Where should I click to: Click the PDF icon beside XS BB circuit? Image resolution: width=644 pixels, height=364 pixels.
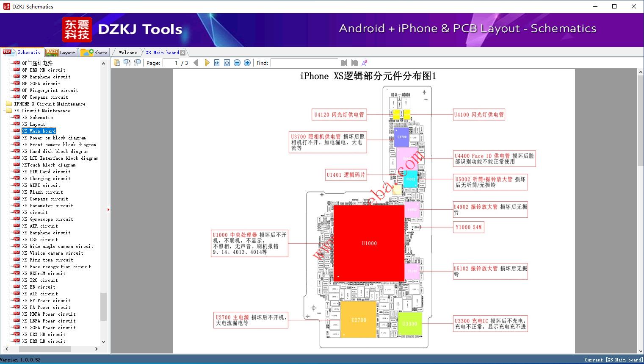click(17, 287)
